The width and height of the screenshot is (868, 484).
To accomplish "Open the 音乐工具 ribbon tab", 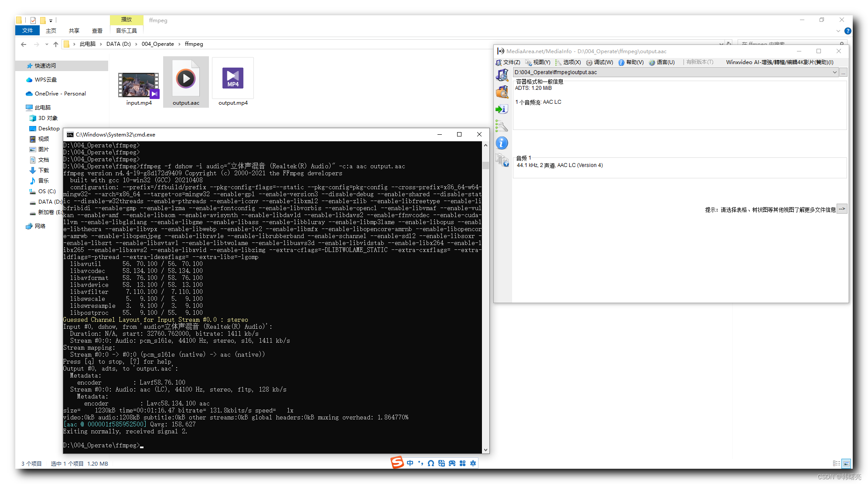I will click(126, 31).
